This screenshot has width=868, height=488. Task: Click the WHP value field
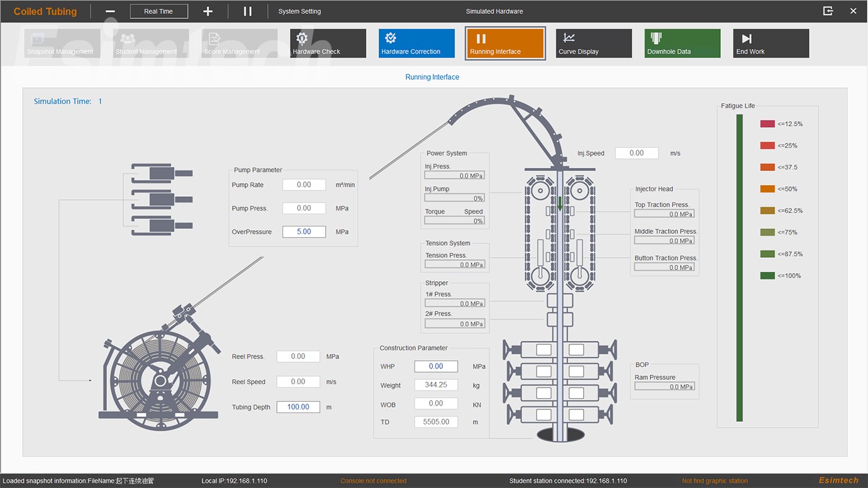[436, 366]
